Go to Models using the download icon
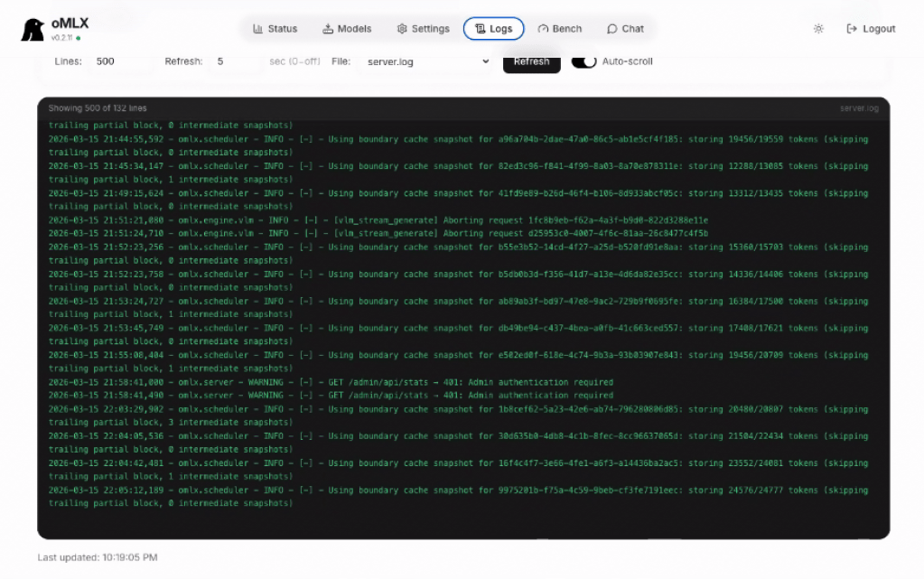 click(328, 29)
